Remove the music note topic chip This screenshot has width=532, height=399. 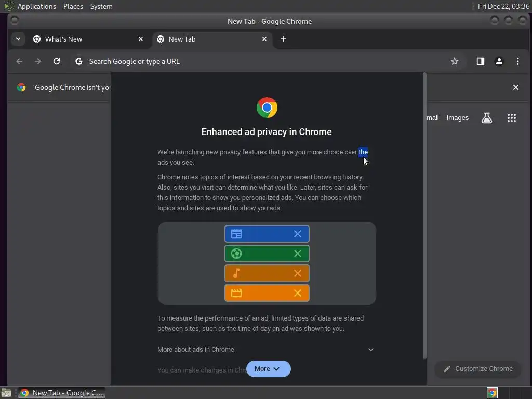click(298, 273)
